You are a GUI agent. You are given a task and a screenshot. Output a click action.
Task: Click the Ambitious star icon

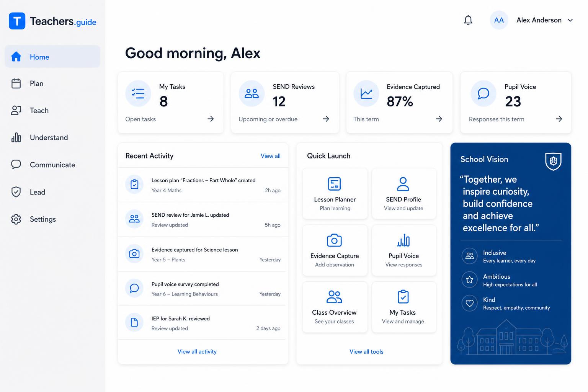(470, 280)
